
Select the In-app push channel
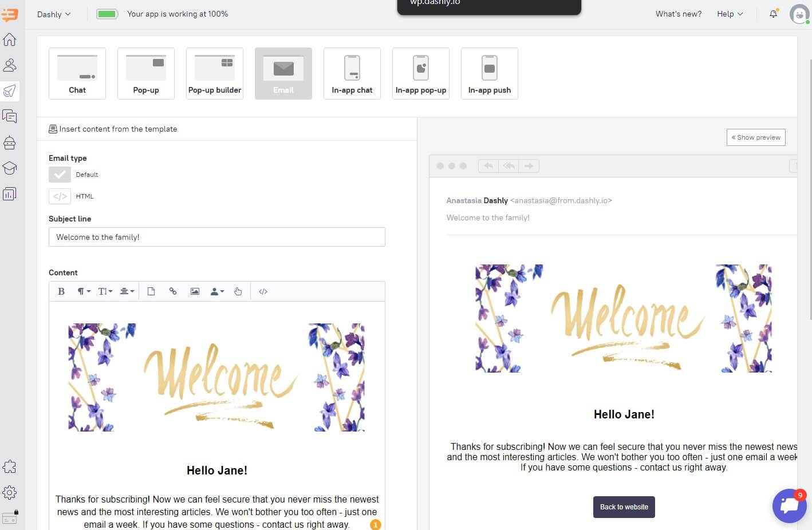click(x=489, y=73)
